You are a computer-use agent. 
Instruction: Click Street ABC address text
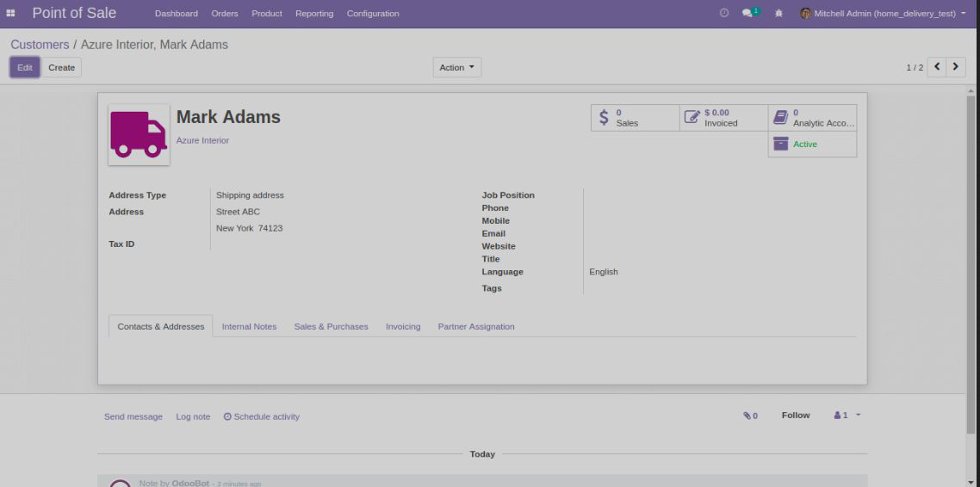pyautogui.click(x=239, y=212)
